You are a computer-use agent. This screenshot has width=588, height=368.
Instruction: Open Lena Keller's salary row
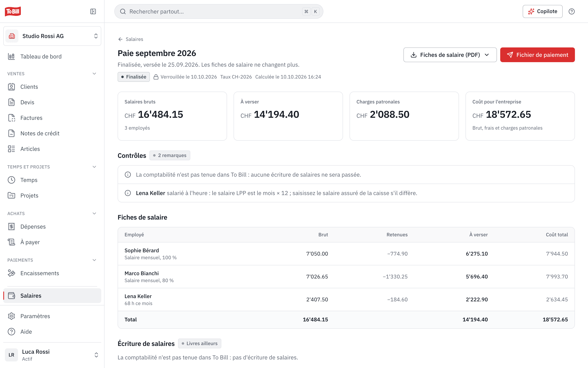(x=346, y=299)
